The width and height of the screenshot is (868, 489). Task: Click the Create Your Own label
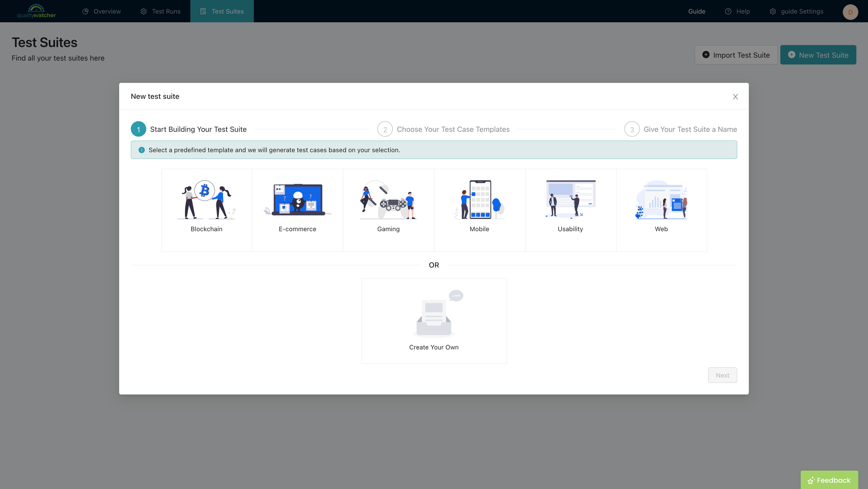click(x=434, y=347)
